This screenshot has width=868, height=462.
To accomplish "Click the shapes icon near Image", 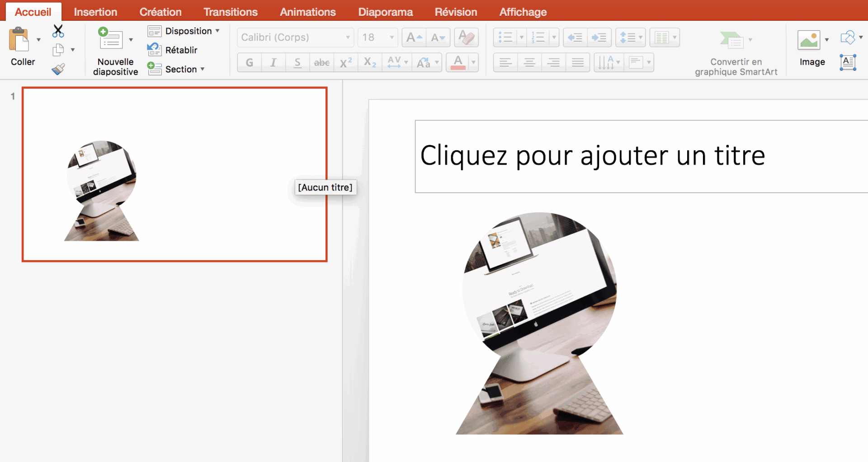I will point(848,38).
